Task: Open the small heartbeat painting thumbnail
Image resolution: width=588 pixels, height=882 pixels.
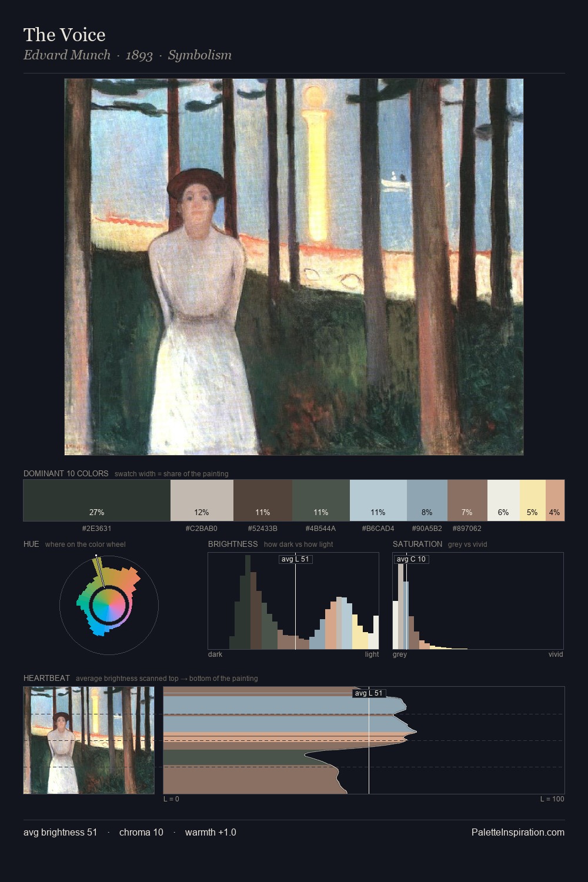Action: [89, 740]
